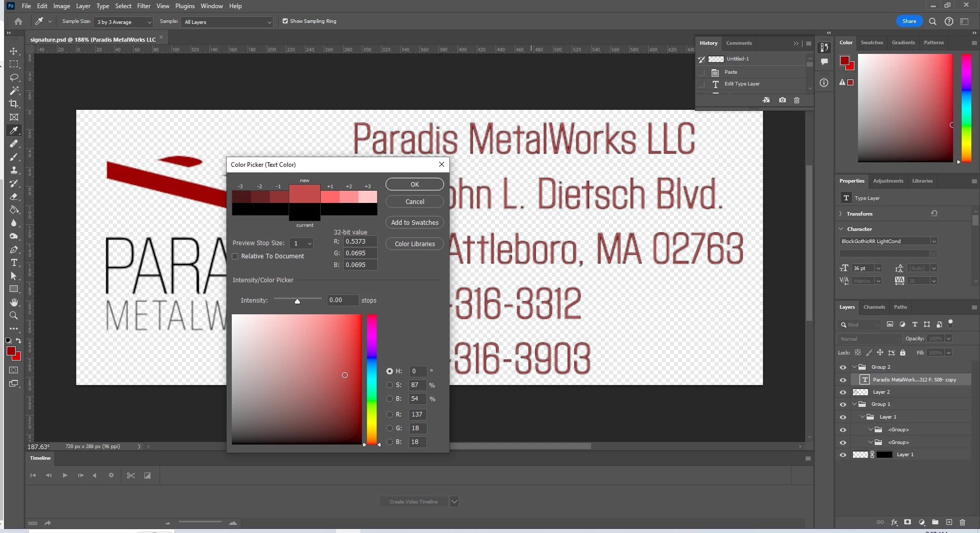Click the Share button
980x533 pixels.
click(909, 21)
